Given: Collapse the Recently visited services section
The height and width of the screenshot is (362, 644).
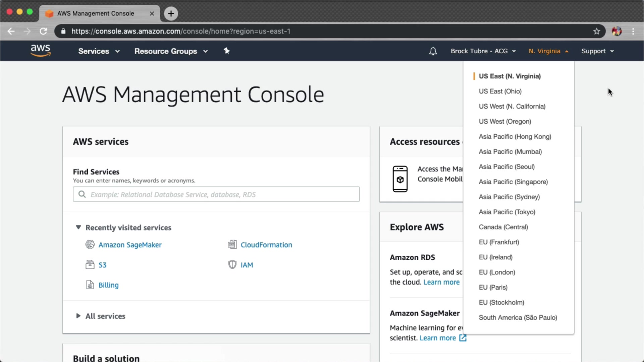Looking at the screenshot, I should pos(78,228).
